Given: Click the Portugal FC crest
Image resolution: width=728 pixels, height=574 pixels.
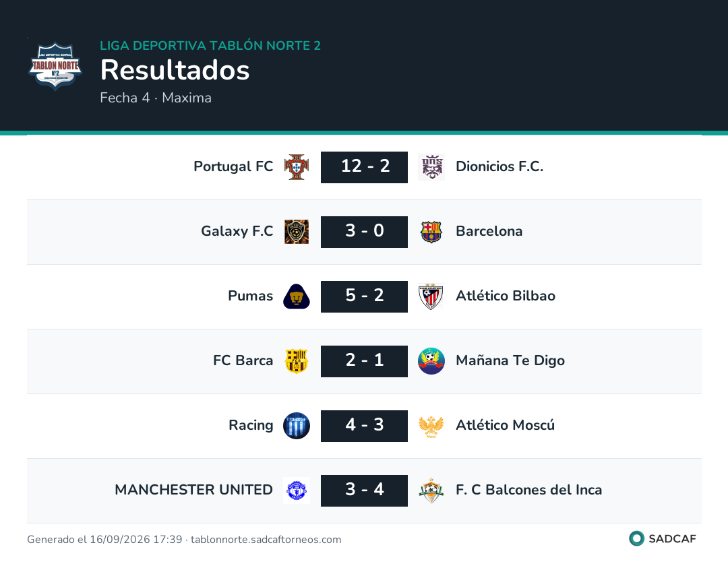Looking at the screenshot, I should (297, 167).
